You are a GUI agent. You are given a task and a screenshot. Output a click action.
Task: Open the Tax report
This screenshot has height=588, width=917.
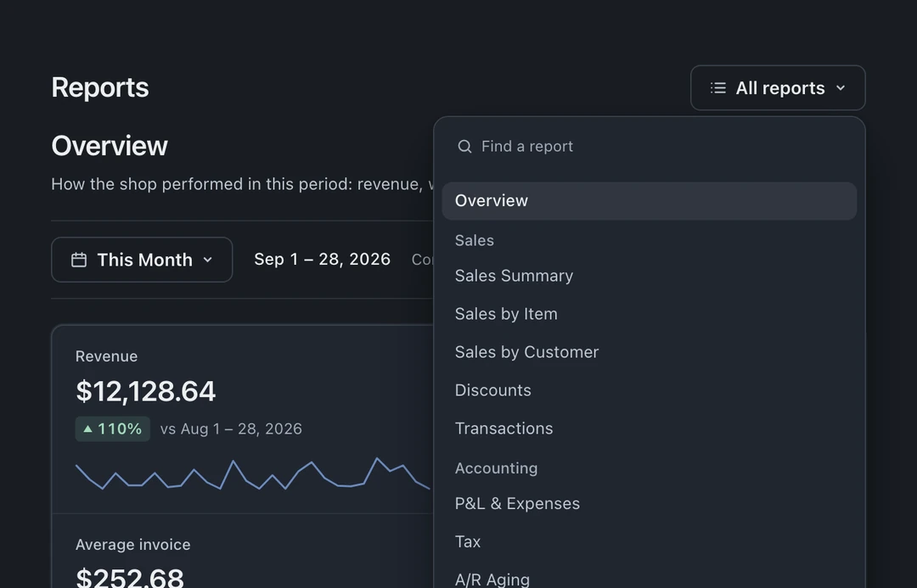coord(650,542)
